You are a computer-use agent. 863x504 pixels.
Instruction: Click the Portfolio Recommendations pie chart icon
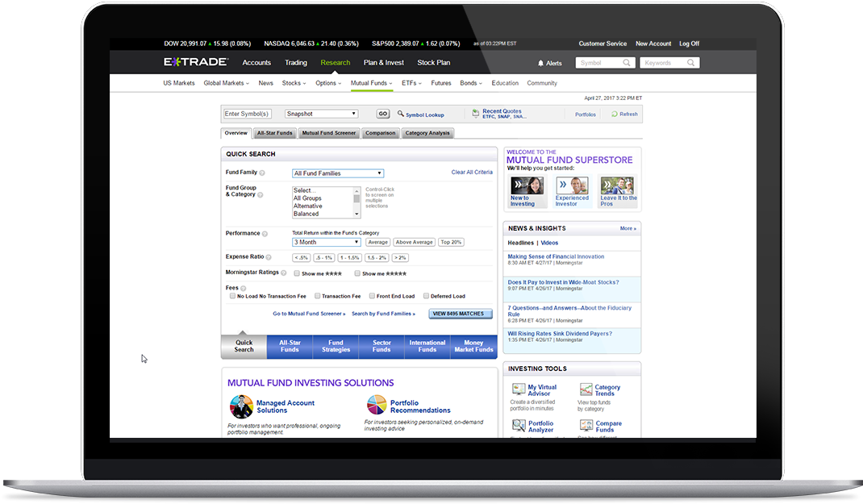pyautogui.click(x=377, y=405)
